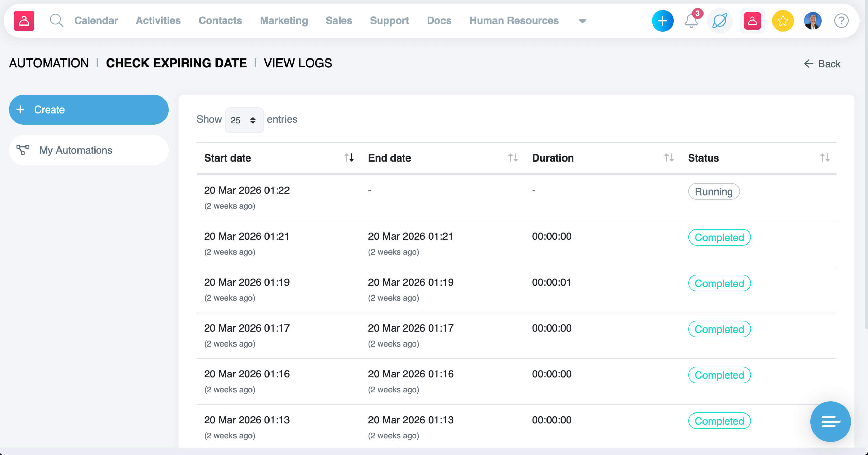Expand the more modules caret
The height and width of the screenshot is (455, 868).
[x=582, y=21]
